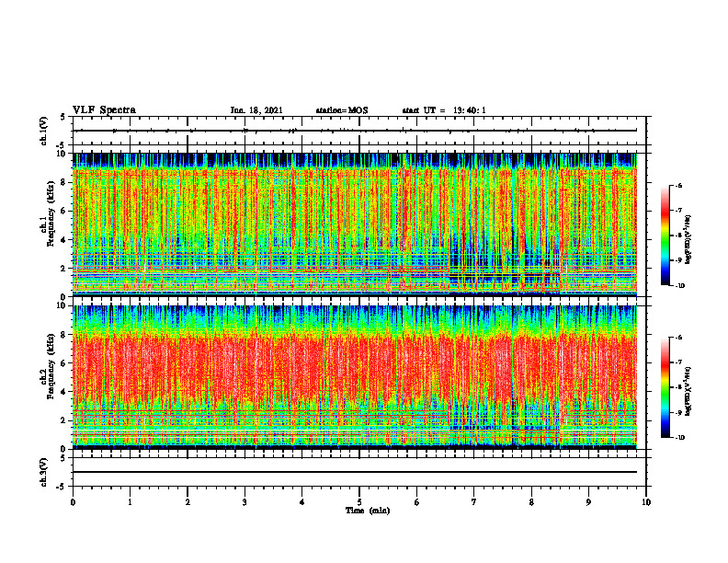The height and width of the screenshot is (563, 728).
Task: Click the ch.2 spectrogram panel
Action: [354, 377]
